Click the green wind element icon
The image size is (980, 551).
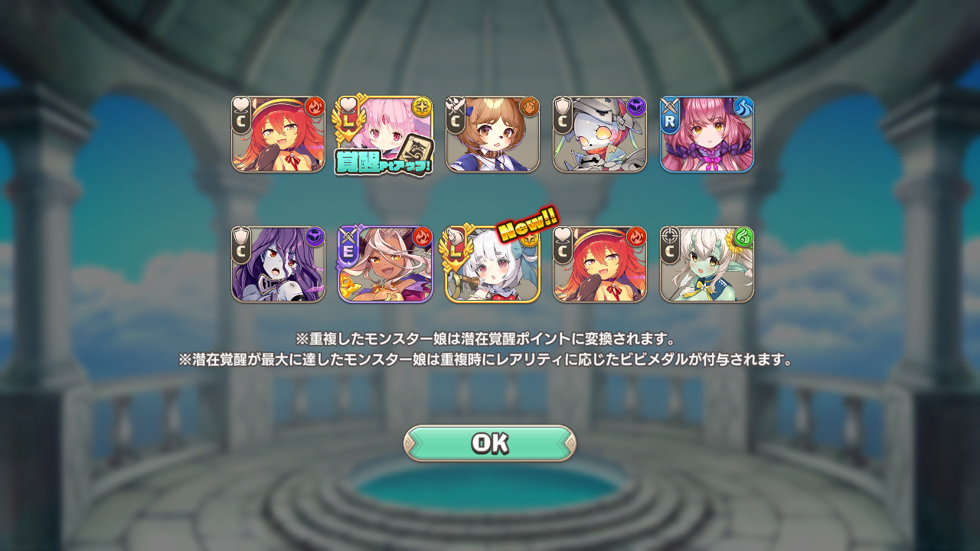pyautogui.click(x=743, y=237)
